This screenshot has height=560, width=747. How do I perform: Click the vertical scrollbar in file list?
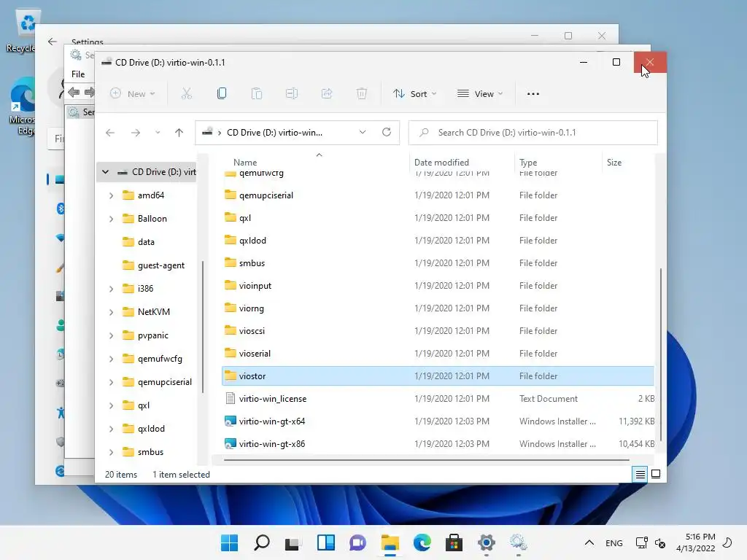[x=661, y=355]
